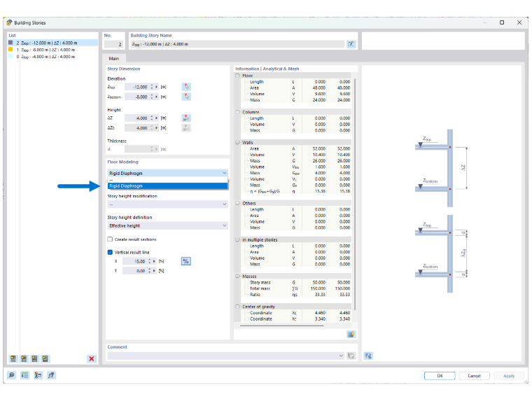532x399 pixels.
Task: Pick ΔZ height graphically in model
Action: 186,118
